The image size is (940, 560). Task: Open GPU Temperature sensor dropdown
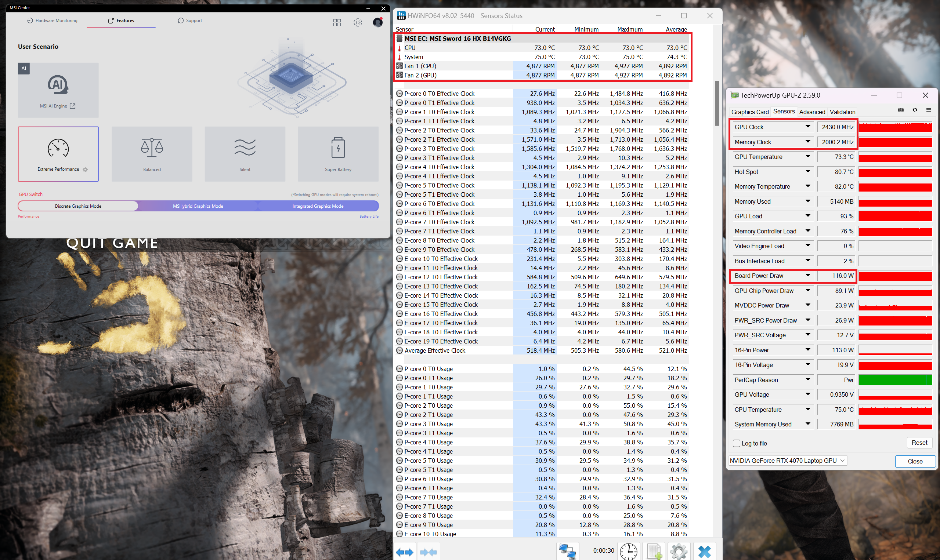[x=807, y=157]
